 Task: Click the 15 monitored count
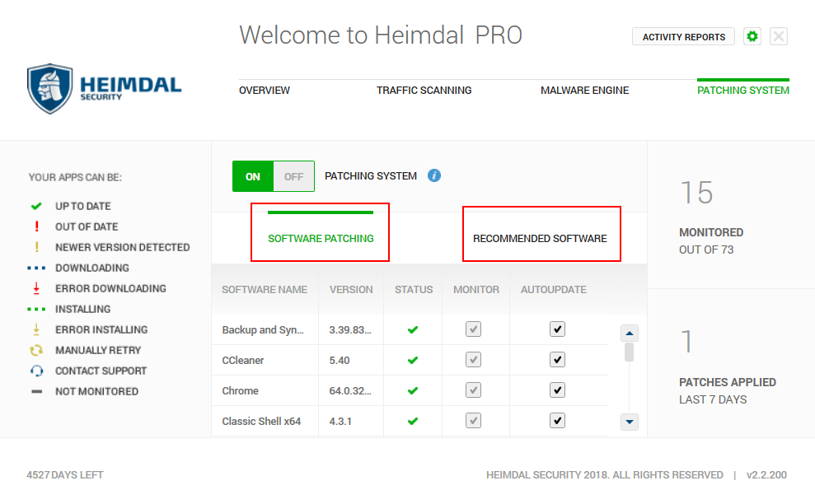(x=696, y=193)
